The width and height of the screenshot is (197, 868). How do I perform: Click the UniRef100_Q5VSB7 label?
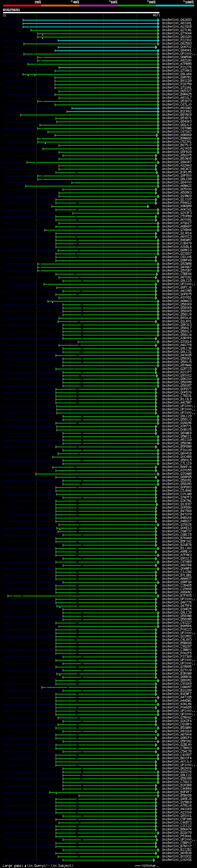pyautogui.click(x=177, y=271)
